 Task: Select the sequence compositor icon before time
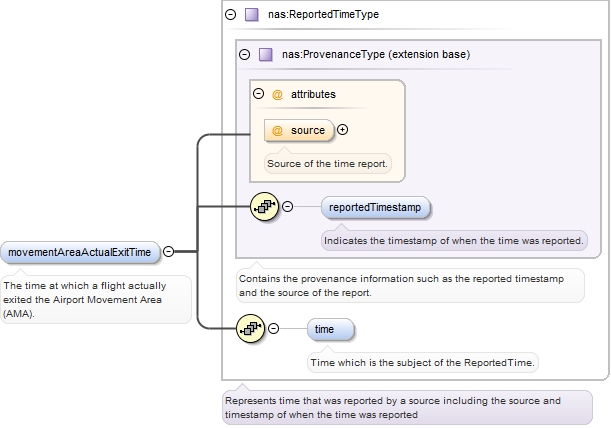[x=249, y=328]
